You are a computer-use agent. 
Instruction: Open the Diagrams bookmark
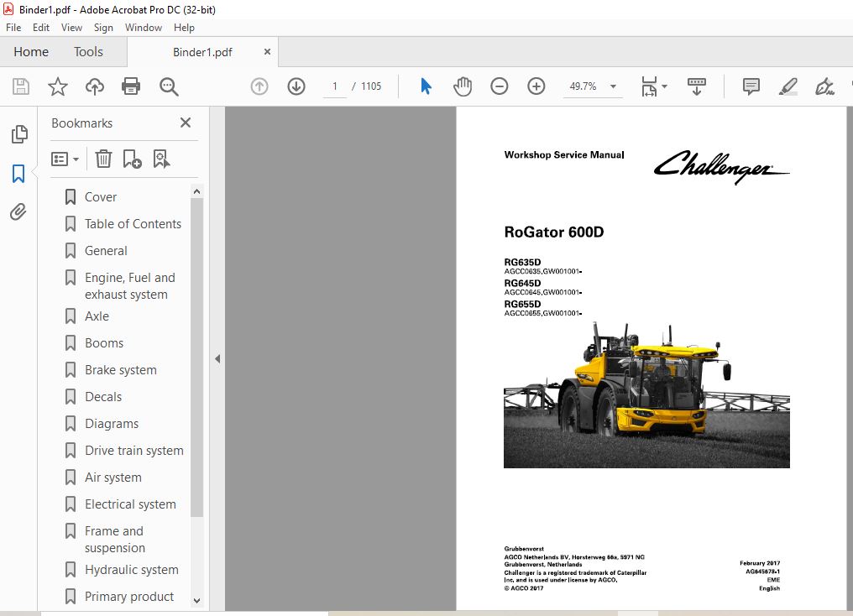pos(112,424)
